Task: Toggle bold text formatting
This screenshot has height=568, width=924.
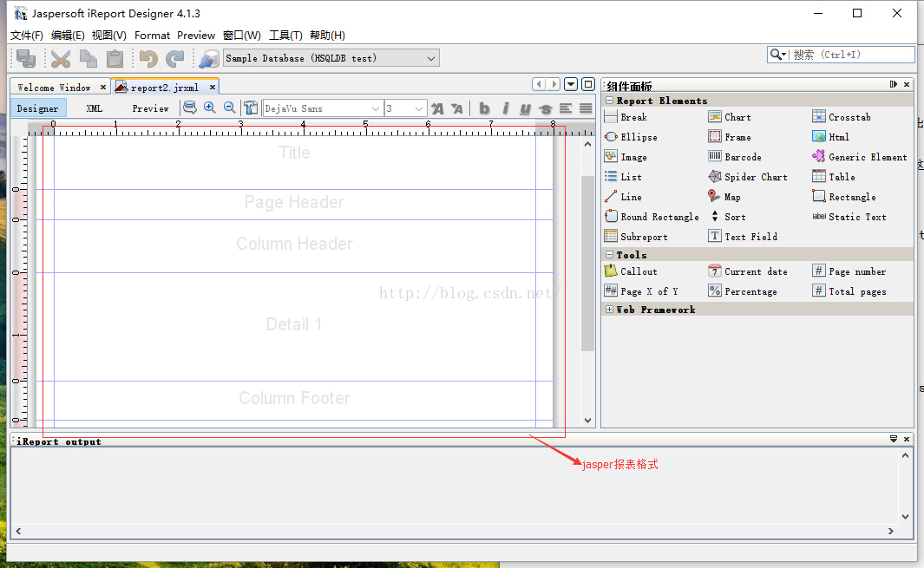Action: coord(484,108)
